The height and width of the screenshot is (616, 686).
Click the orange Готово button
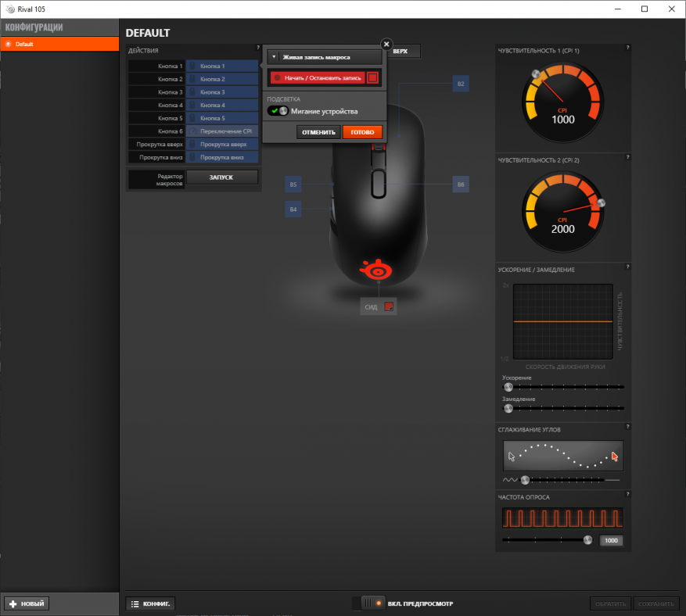click(362, 132)
